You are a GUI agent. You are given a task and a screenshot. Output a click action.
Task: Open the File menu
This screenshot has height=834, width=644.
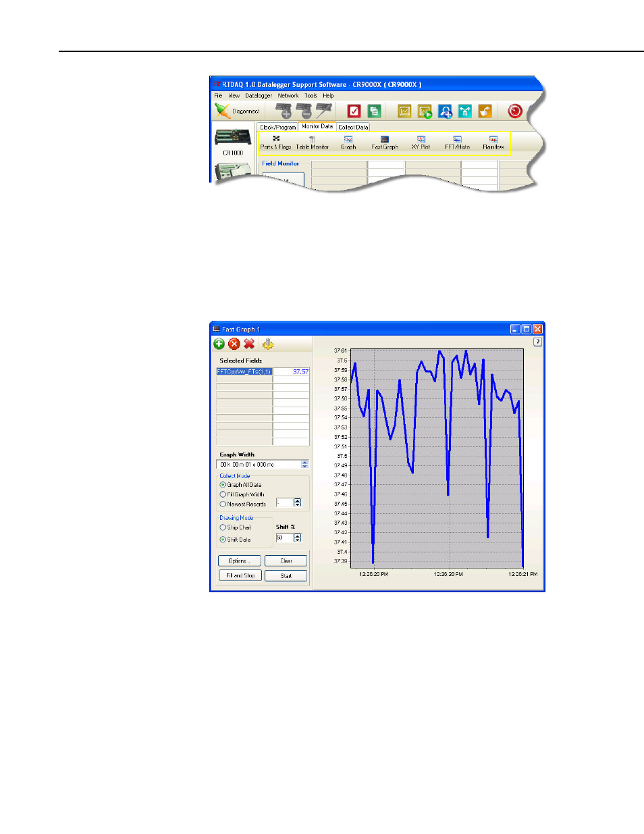[x=218, y=96]
